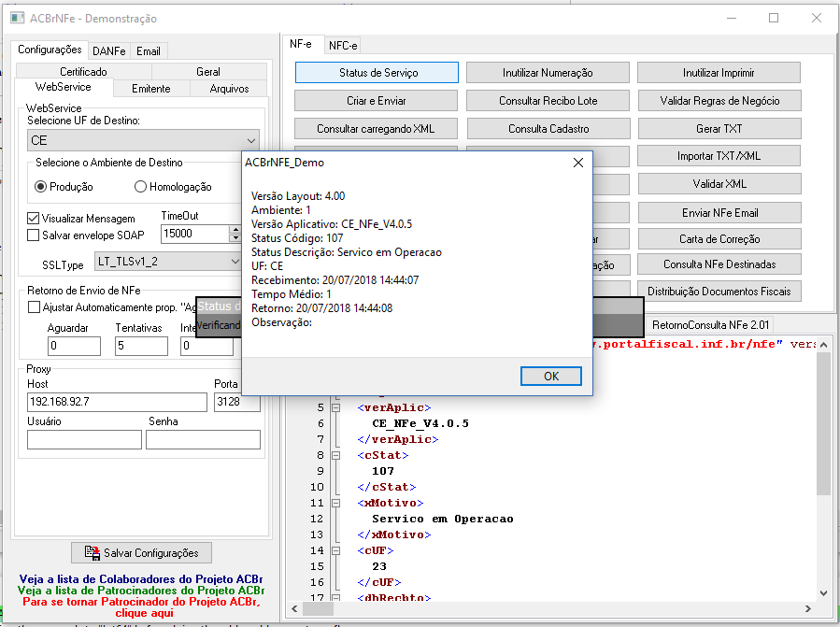This screenshot has height=627, width=840.
Task: Click the proxy Usuário field
Action: coord(85,439)
